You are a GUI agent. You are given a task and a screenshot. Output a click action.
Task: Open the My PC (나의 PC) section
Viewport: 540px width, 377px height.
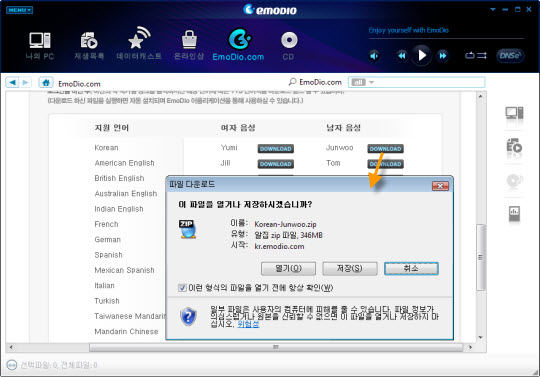pos(40,46)
